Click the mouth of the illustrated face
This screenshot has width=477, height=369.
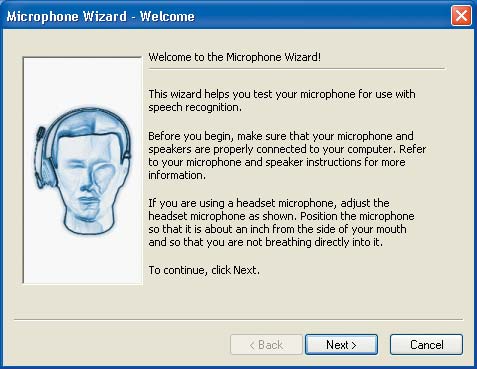[88, 201]
